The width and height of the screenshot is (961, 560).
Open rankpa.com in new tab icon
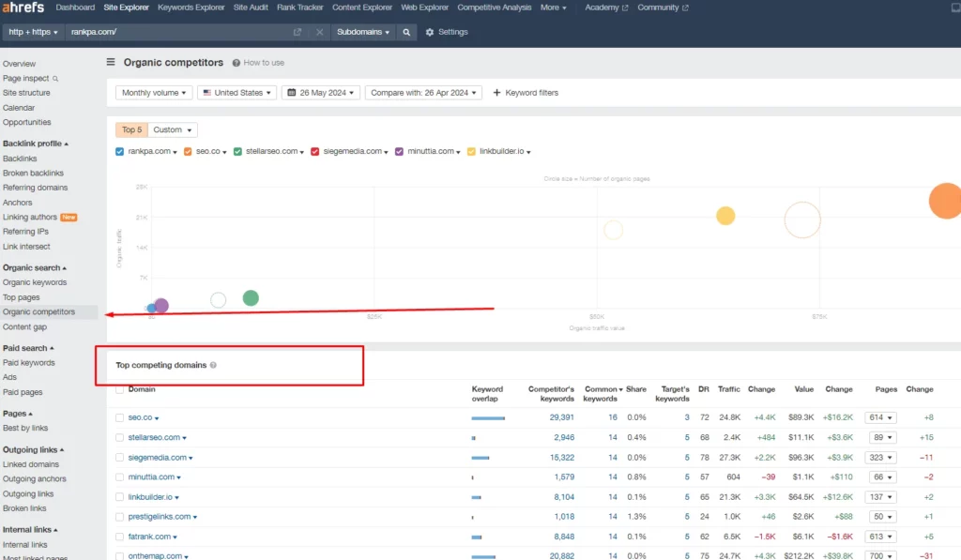[x=297, y=32]
